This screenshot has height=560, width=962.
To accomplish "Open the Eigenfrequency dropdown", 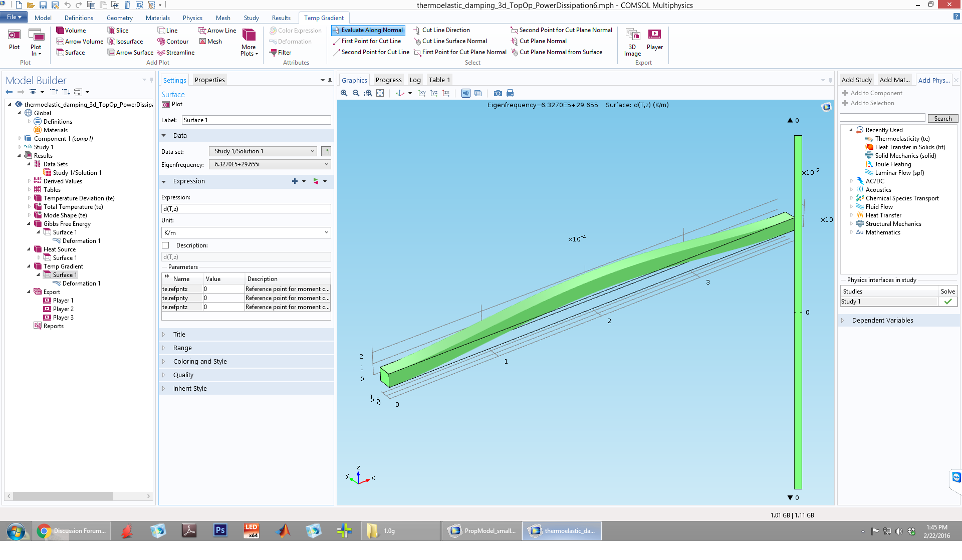I will (270, 164).
